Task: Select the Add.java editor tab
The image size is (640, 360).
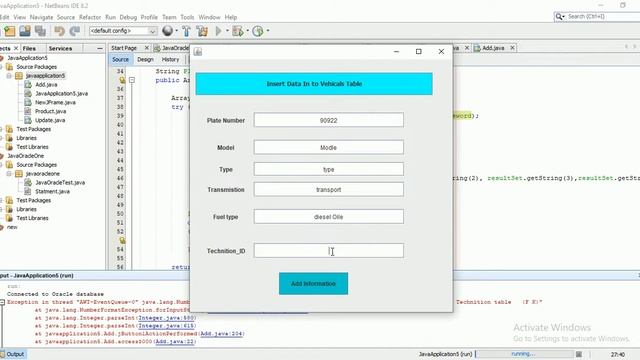Action: pos(493,48)
